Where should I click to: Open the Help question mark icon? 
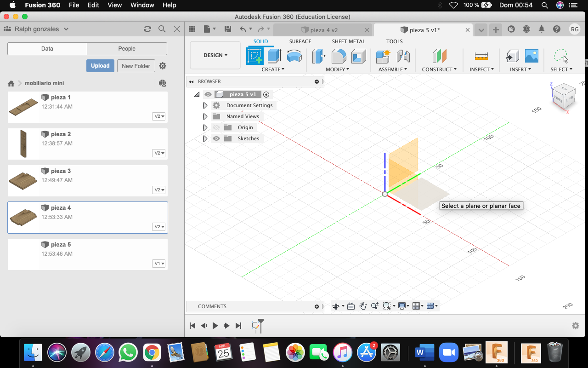(x=557, y=29)
